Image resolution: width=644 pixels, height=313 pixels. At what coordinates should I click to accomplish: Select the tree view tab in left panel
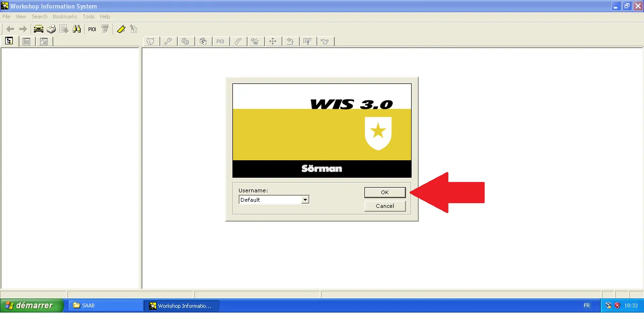[x=9, y=41]
